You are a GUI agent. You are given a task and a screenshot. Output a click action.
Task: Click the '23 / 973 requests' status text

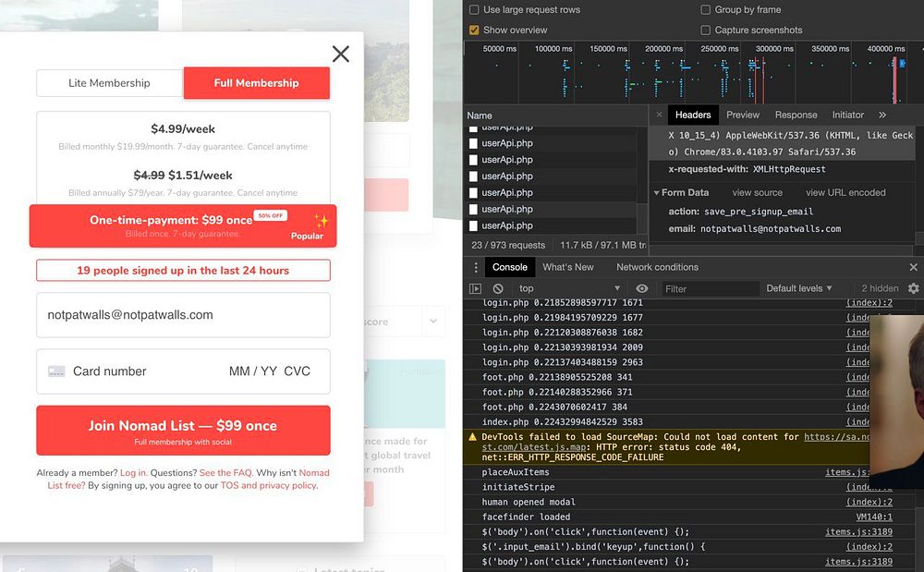[x=508, y=245]
